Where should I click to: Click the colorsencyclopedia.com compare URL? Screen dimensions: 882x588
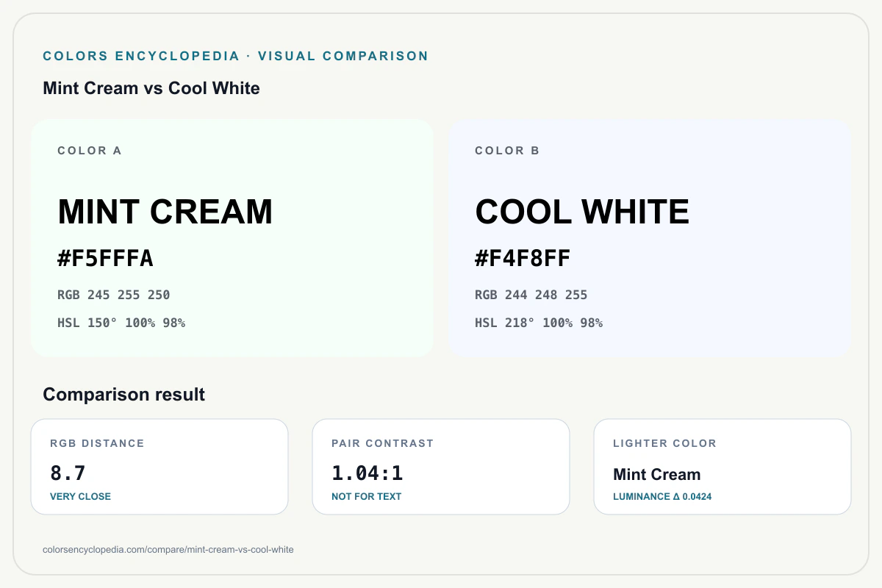(x=168, y=550)
